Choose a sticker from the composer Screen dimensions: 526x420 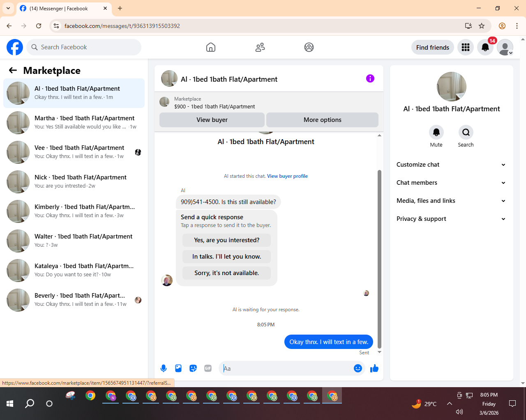(x=193, y=368)
